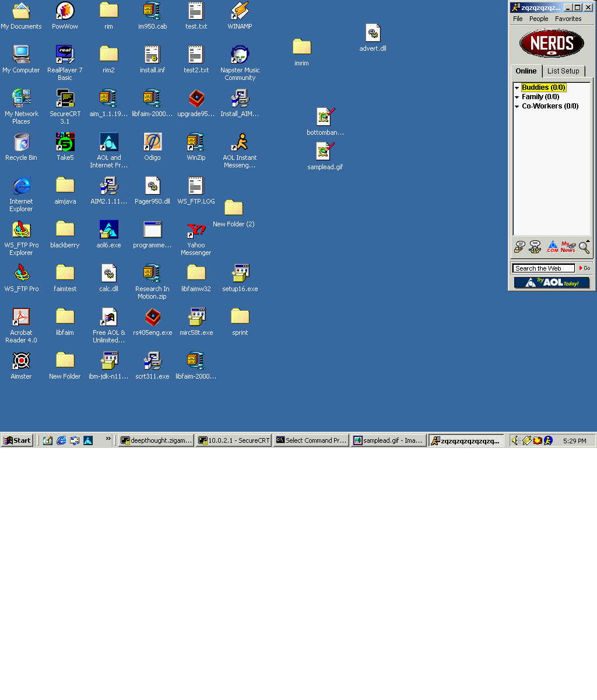This screenshot has width=597, height=700.
Task: Open the AOL.com icon in the AIM window
Action: click(552, 247)
